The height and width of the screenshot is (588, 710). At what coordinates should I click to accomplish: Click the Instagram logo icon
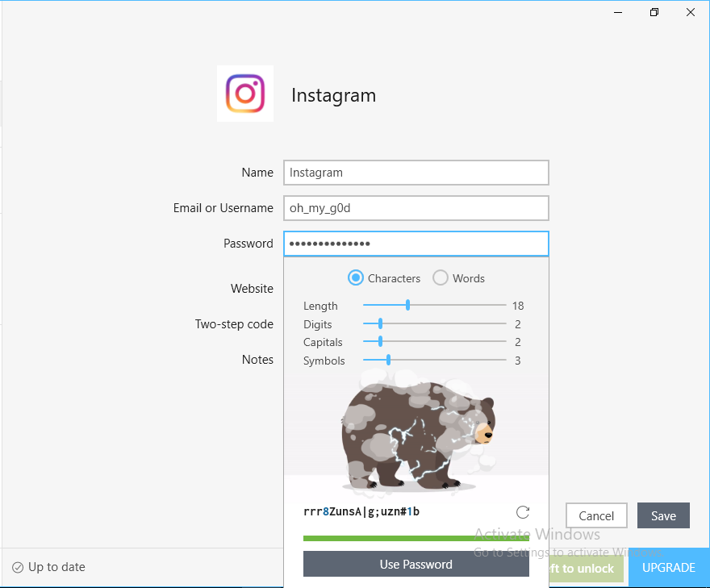245,94
